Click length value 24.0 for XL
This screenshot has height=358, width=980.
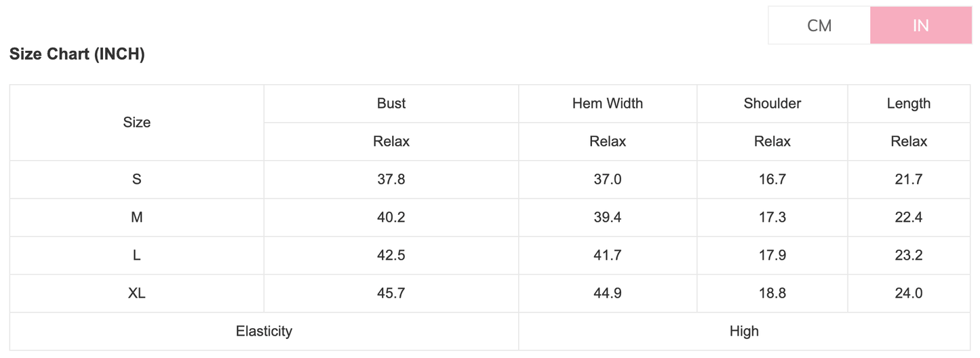pos(908,294)
